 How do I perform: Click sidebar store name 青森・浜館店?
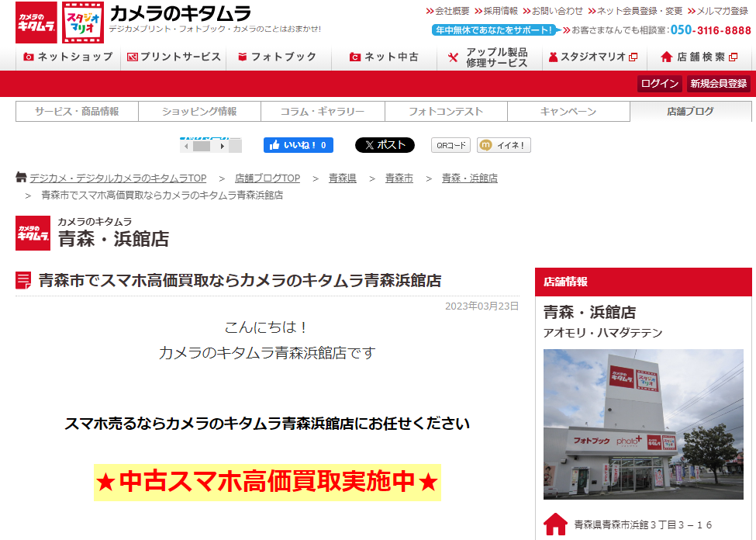click(589, 312)
